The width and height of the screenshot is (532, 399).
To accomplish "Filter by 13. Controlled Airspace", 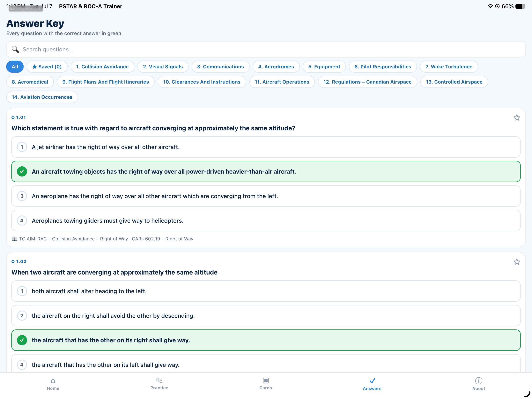I will [x=454, y=82].
